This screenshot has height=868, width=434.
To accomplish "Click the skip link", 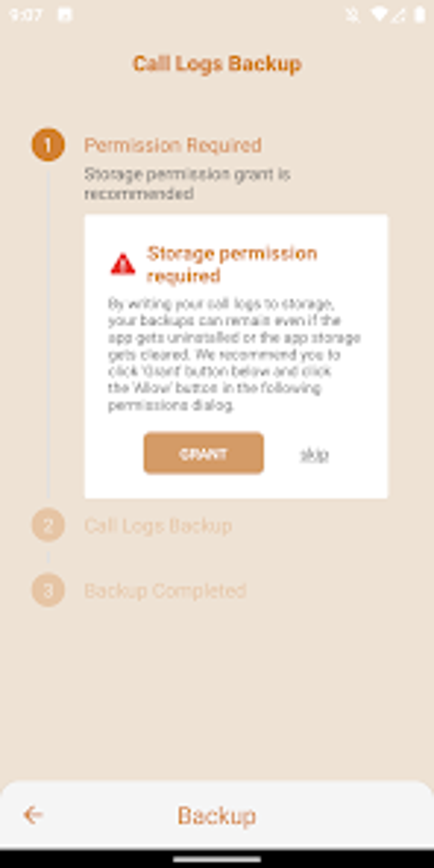I will tap(314, 454).
